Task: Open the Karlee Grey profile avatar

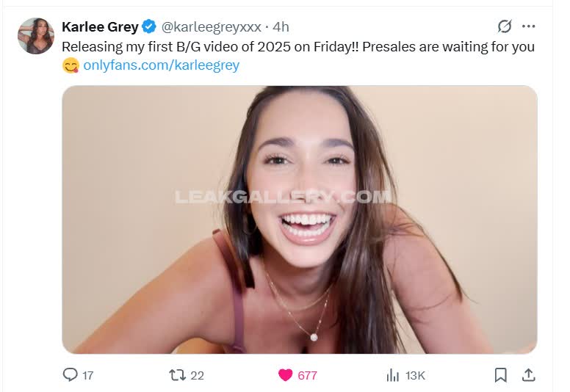Action: (x=36, y=36)
